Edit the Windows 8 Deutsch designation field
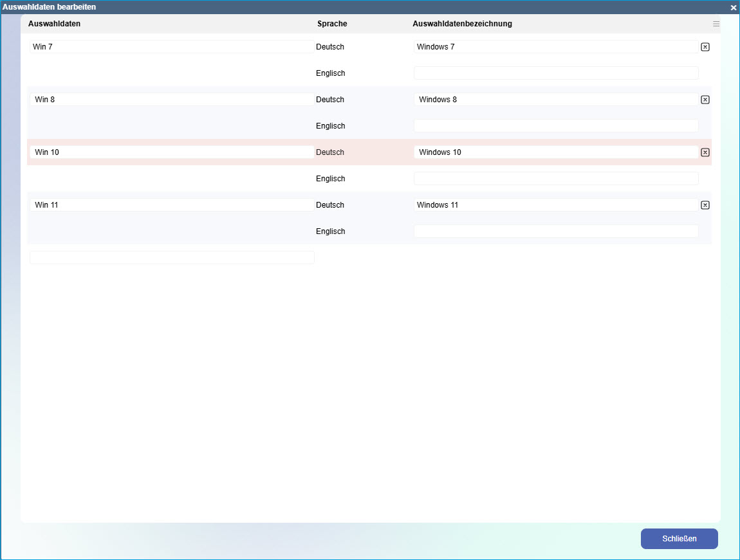 pyautogui.click(x=556, y=100)
